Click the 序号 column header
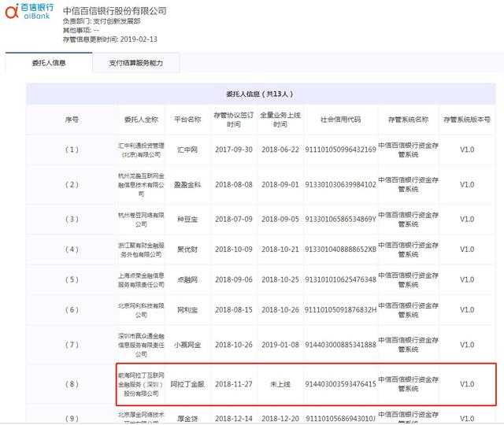This screenshot has height=425, width=504. coord(72,120)
